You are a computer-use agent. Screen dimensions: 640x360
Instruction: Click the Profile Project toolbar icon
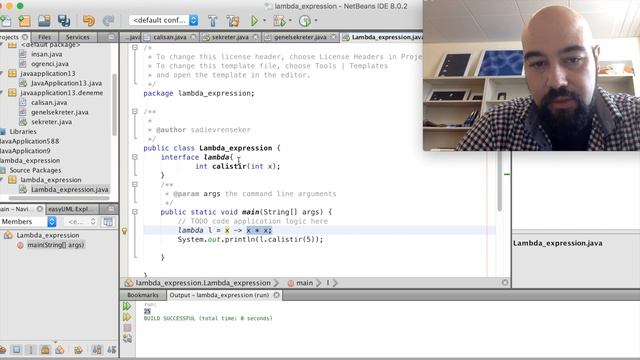tap(304, 20)
